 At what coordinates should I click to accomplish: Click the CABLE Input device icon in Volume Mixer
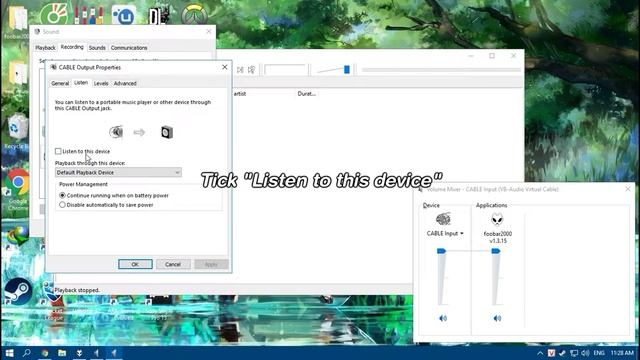(x=443, y=219)
